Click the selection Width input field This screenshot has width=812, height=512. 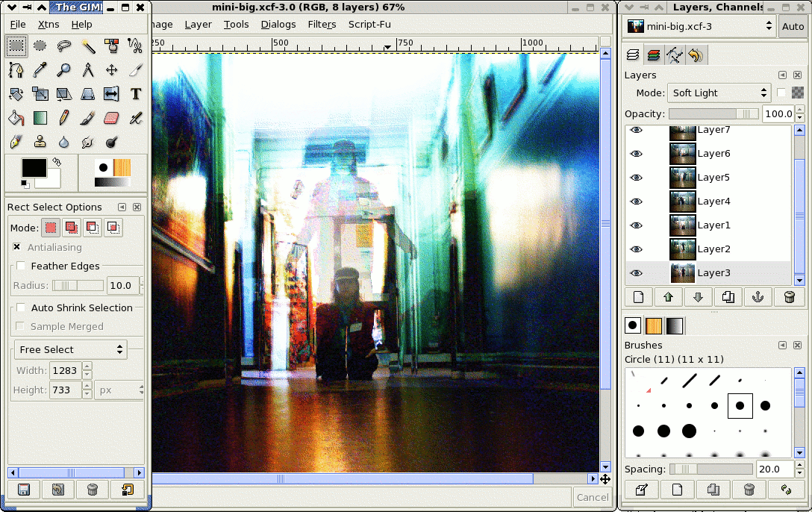pos(65,369)
